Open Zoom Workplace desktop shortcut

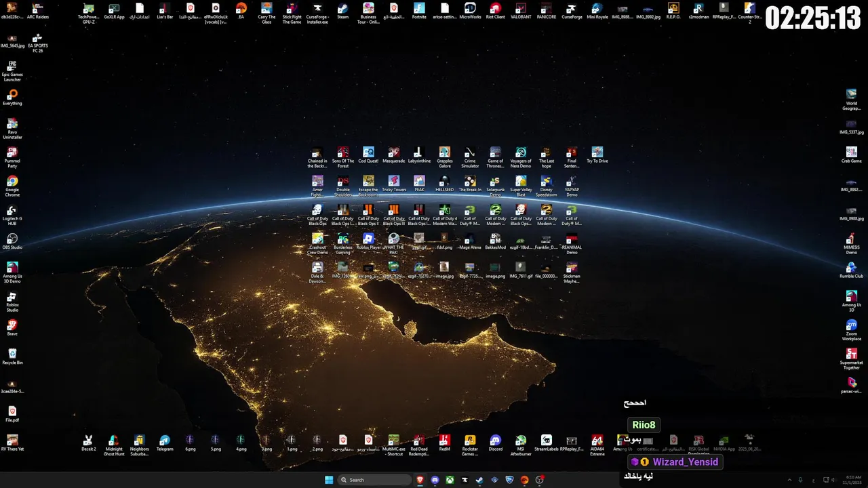click(x=851, y=330)
